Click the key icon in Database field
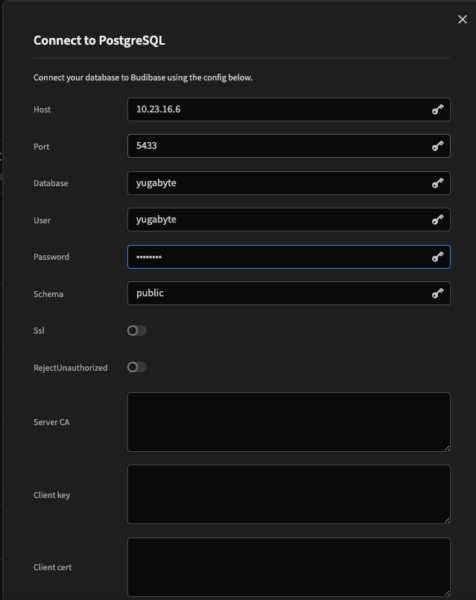This screenshot has width=476, height=600. pos(438,183)
